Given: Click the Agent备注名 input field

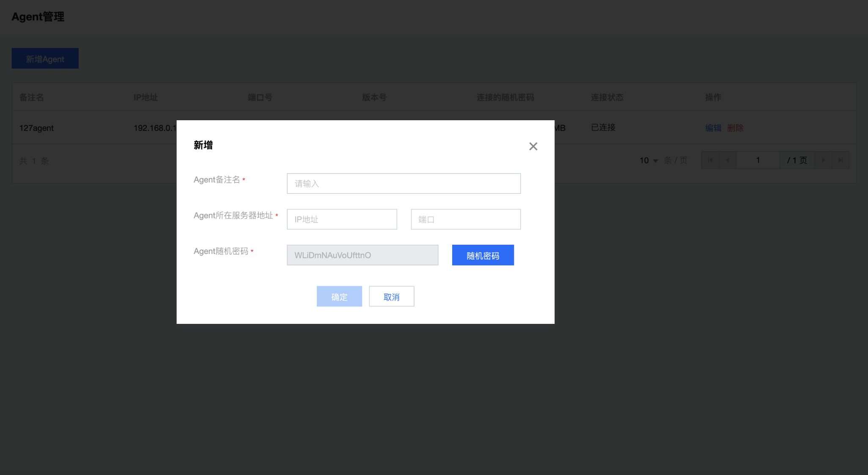Looking at the screenshot, I should [404, 183].
